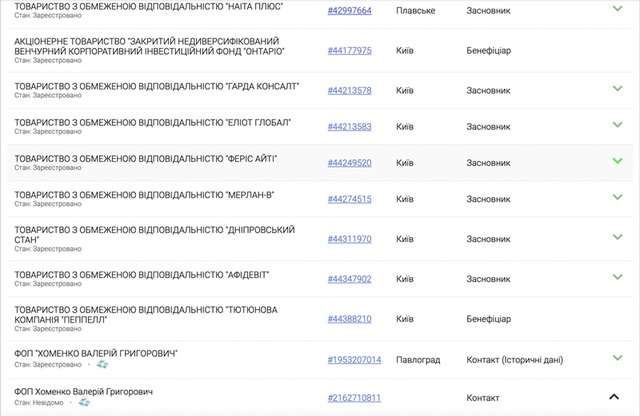Open company code link #42997664
The width and height of the screenshot is (640, 416).
(349, 10)
